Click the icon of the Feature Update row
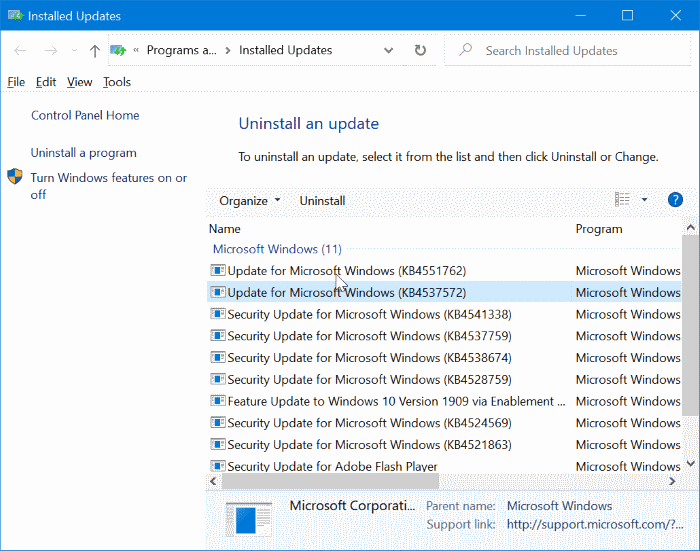 coord(218,401)
